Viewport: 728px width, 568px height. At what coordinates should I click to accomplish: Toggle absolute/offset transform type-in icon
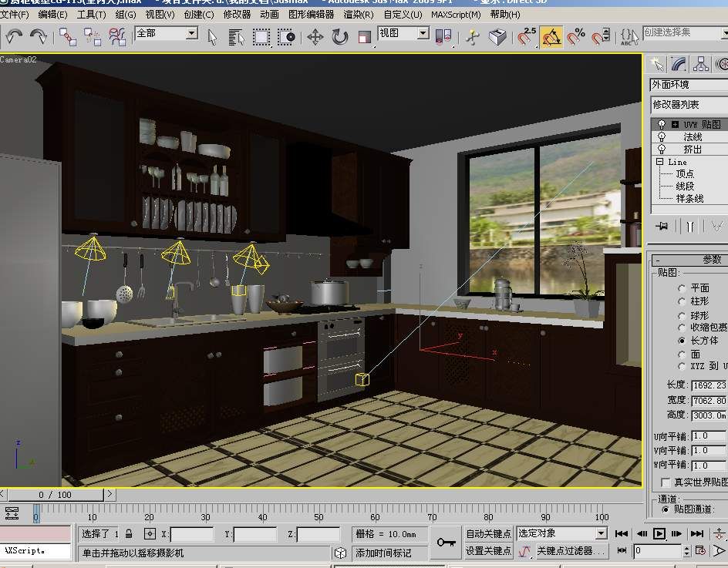[150, 534]
